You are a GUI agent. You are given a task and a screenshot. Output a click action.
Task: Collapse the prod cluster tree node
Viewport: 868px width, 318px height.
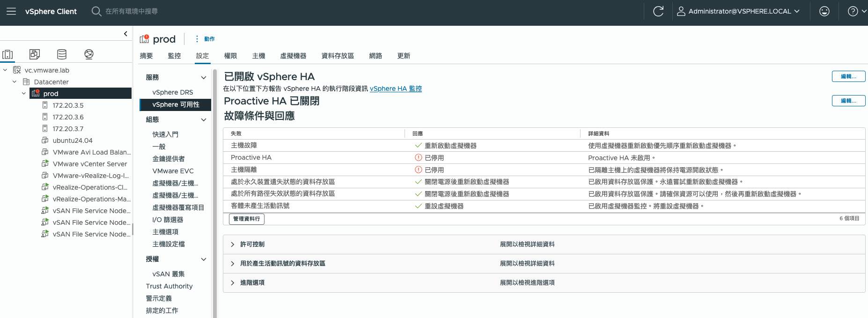pyautogui.click(x=24, y=94)
